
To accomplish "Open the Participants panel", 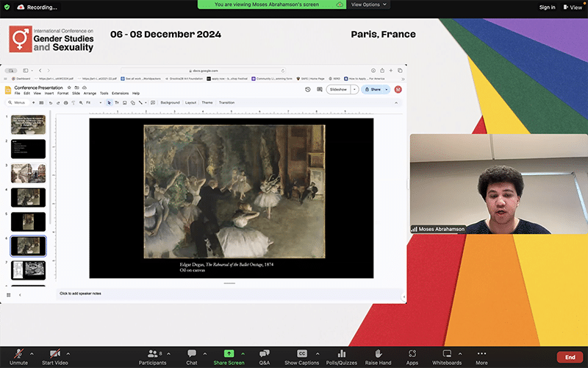I will point(152,357).
